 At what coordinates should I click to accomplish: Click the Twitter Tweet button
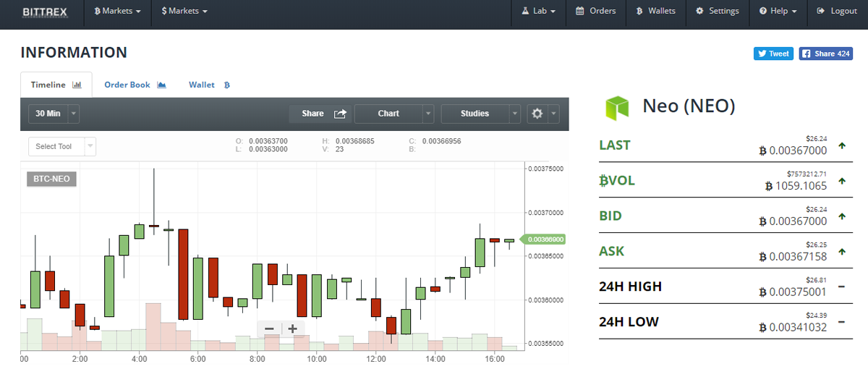tap(773, 54)
